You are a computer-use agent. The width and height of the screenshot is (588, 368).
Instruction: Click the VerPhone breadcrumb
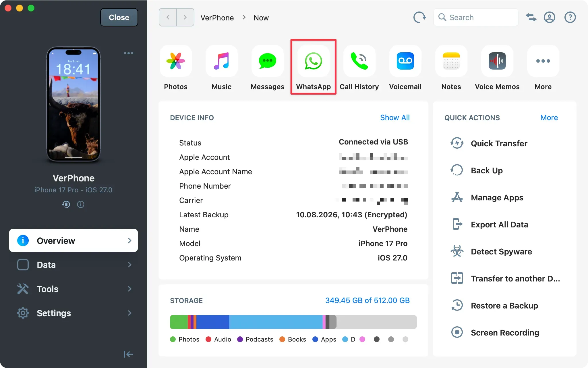217,18
